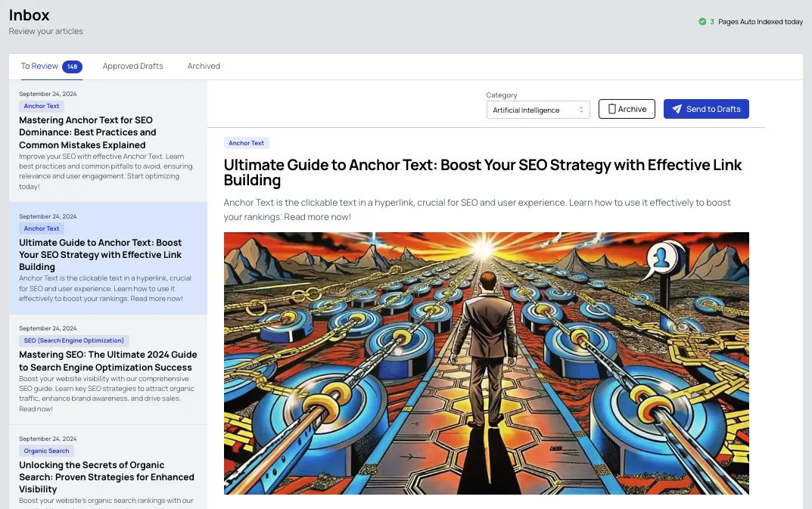812x509 pixels.
Task: Click the Anchor Text tag on the selected list item
Action: [x=42, y=228]
